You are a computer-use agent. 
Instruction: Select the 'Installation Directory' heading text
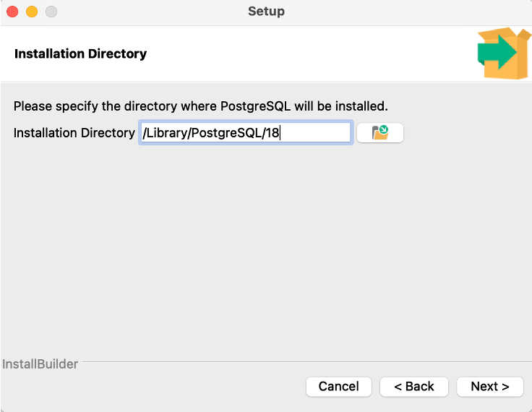tap(80, 53)
